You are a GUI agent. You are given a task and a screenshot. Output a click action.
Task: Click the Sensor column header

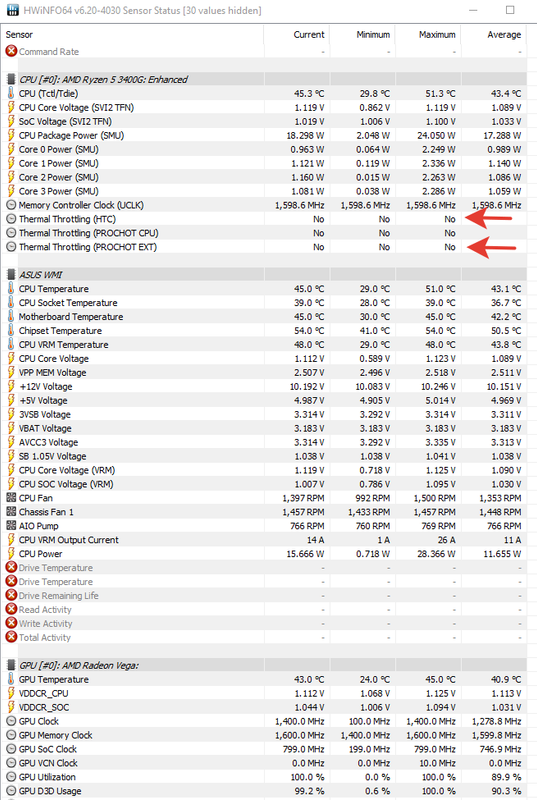[x=19, y=34]
